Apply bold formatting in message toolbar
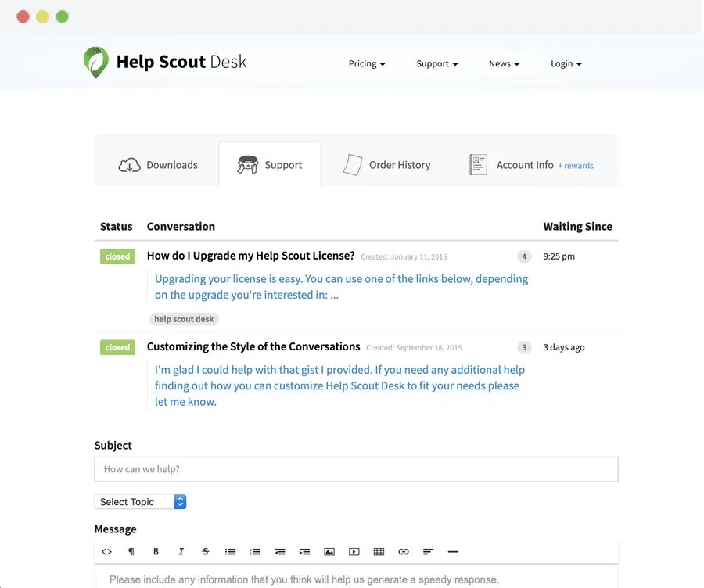 156,552
